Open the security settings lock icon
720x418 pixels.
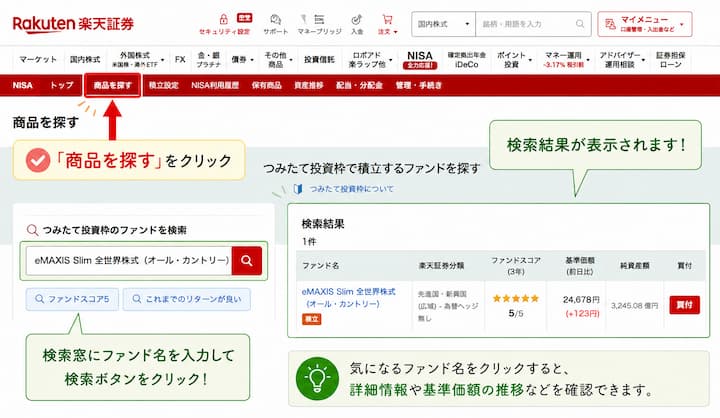pyautogui.click(x=223, y=19)
